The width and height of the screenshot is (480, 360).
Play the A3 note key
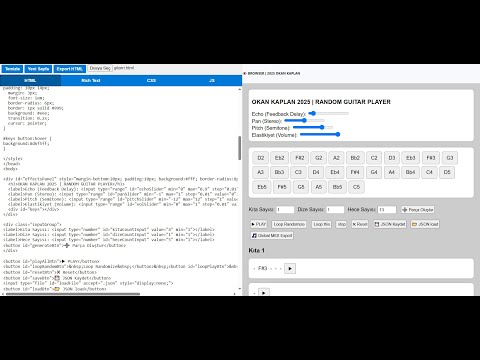click(260, 172)
